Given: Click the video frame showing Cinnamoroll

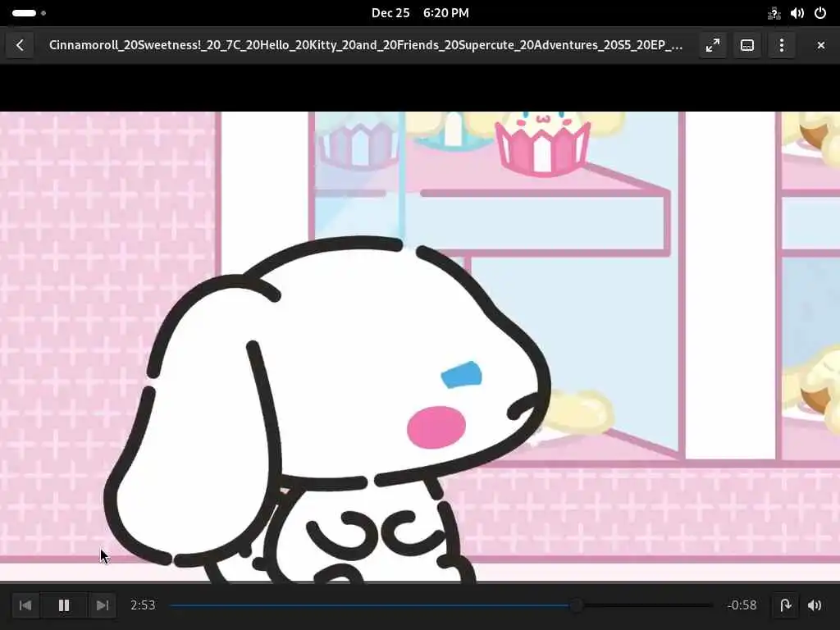Looking at the screenshot, I should tap(420, 347).
